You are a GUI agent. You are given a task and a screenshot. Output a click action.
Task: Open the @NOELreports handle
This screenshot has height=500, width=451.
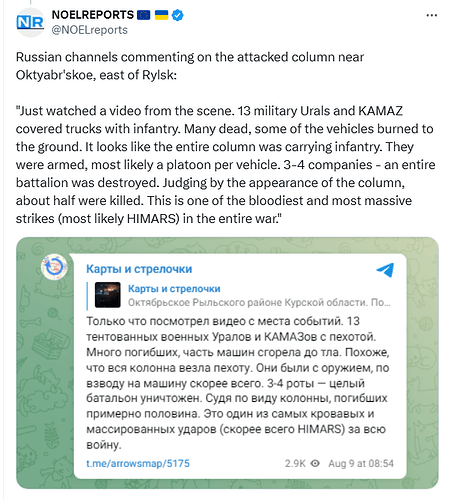point(89,30)
